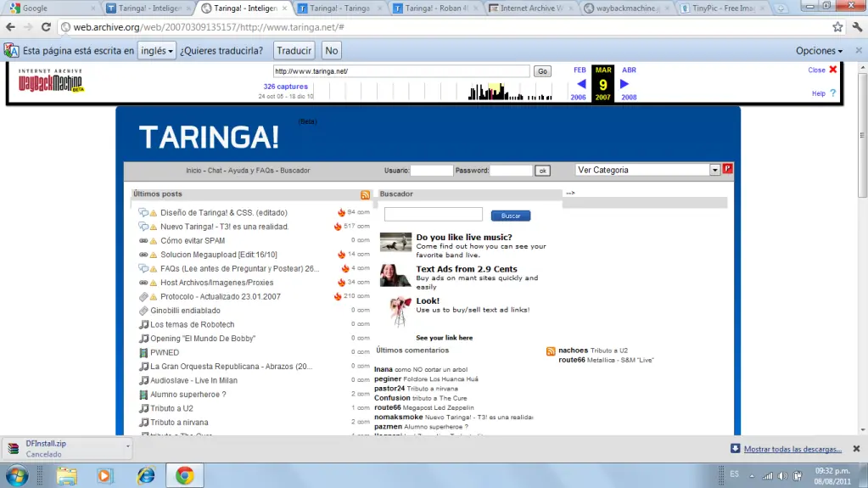
Task: Open the Opciones dropdown in the translate bar
Action: point(819,50)
